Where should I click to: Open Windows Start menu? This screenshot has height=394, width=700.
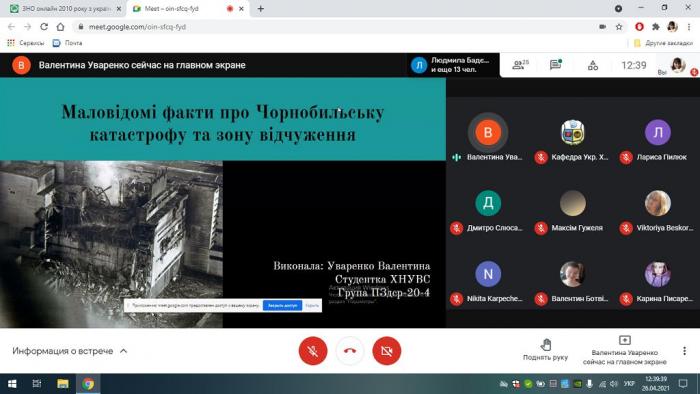tap(12, 384)
